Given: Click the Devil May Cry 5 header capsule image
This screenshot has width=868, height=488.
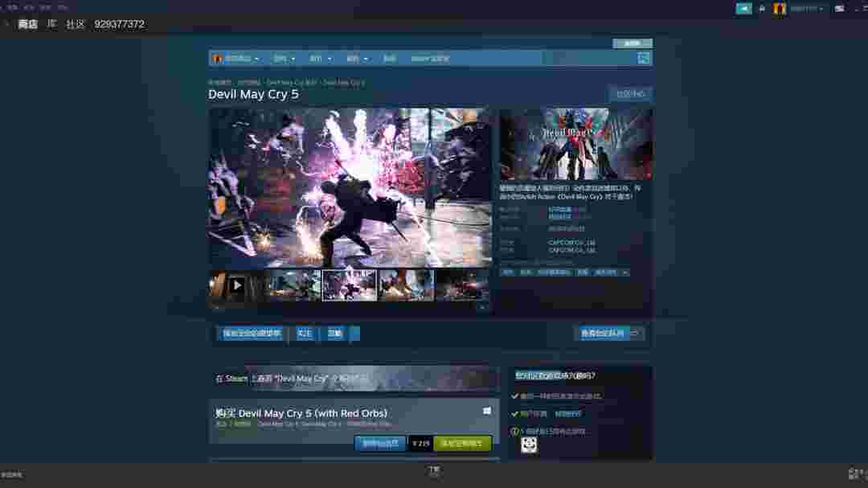Looking at the screenshot, I should pyautogui.click(x=576, y=144).
